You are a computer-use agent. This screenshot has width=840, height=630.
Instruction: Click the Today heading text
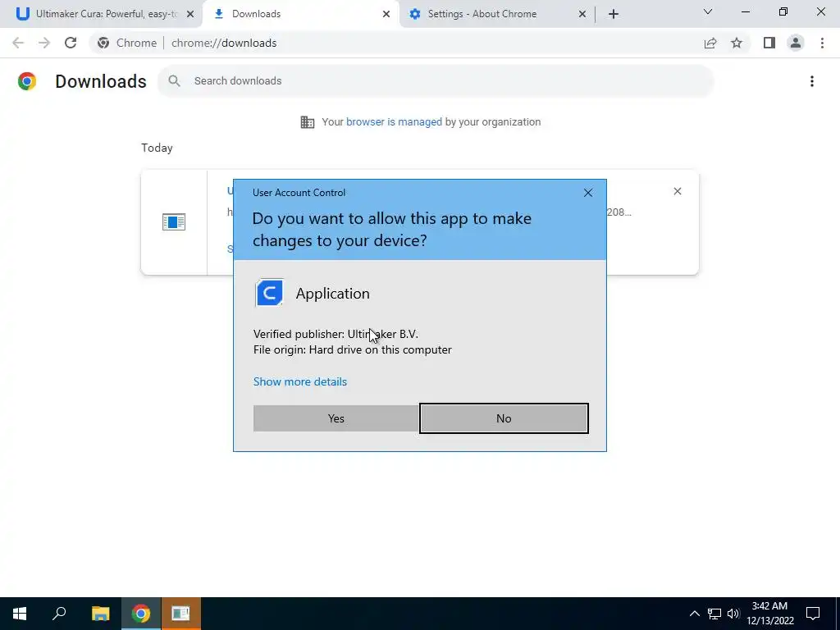[x=157, y=148]
